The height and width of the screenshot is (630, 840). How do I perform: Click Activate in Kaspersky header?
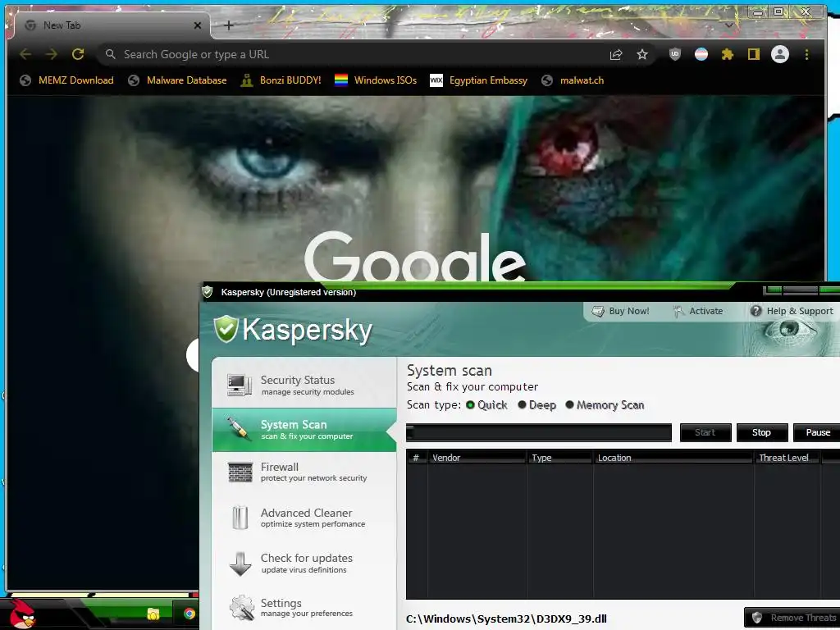[x=698, y=311]
